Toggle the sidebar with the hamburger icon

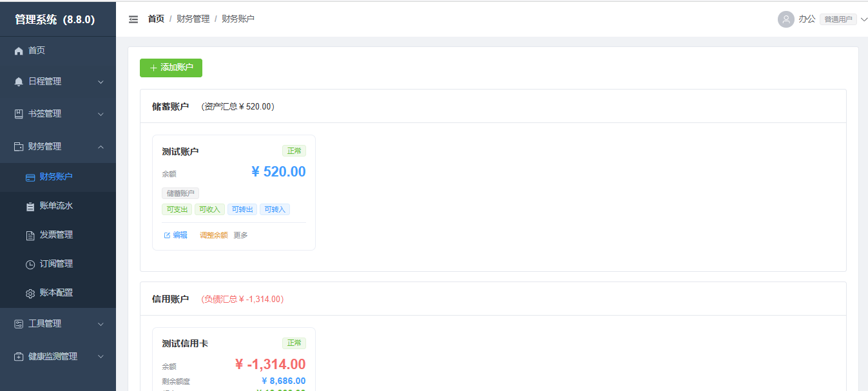point(133,19)
